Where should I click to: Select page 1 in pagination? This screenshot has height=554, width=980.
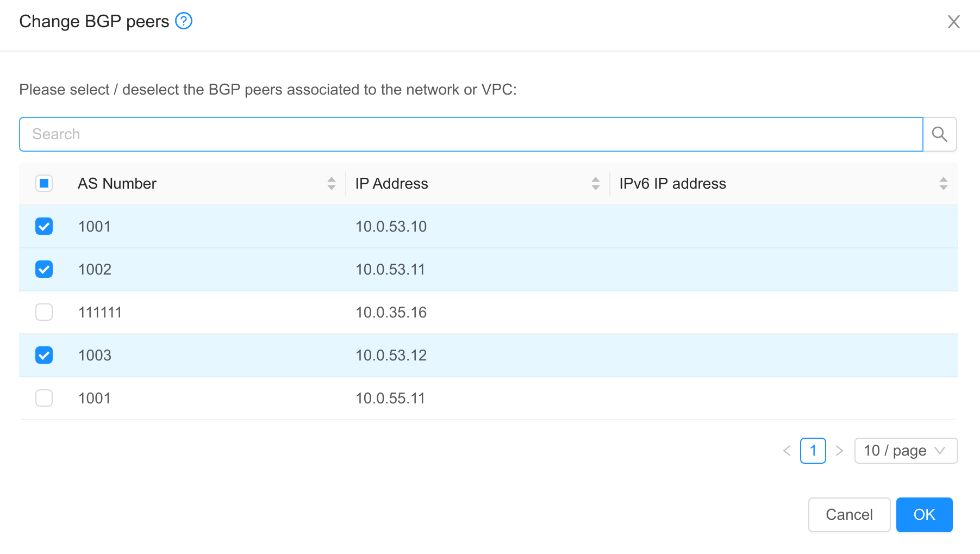(x=813, y=451)
